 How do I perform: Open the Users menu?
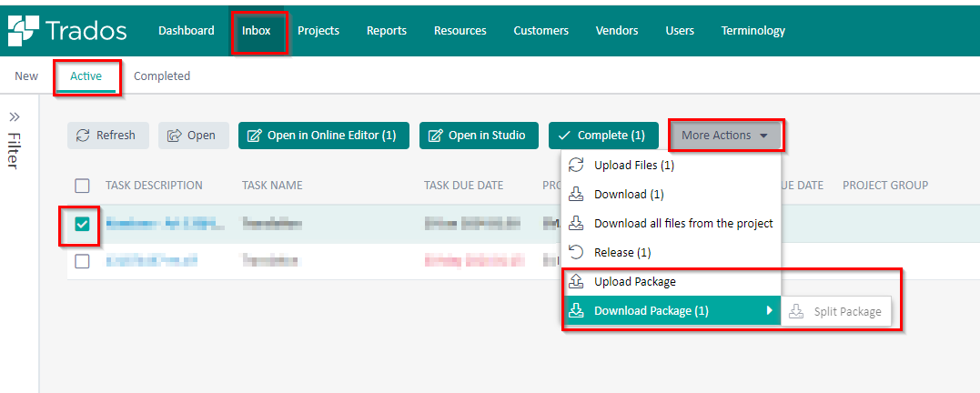pos(680,31)
